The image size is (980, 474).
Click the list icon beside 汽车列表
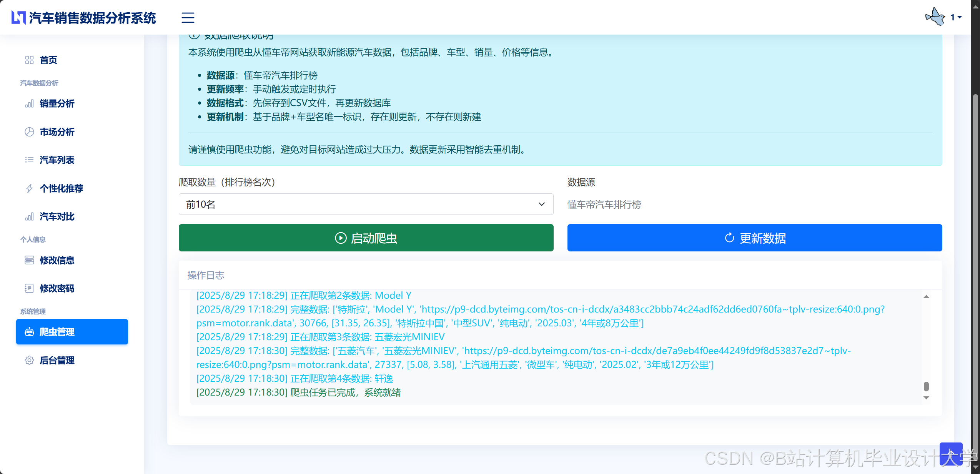(x=29, y=160)
